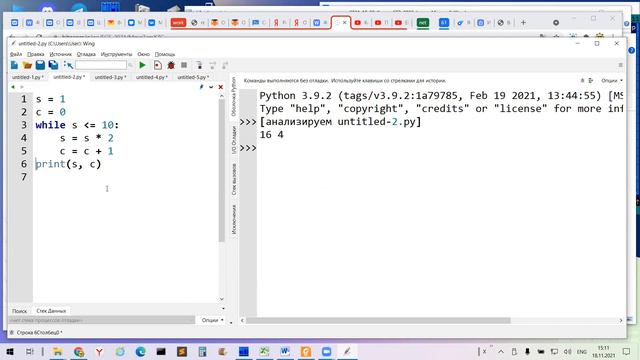Screen dimensions: 640x360
Task: Open Yandex browser from the taskbar
Action: (99, 351)
